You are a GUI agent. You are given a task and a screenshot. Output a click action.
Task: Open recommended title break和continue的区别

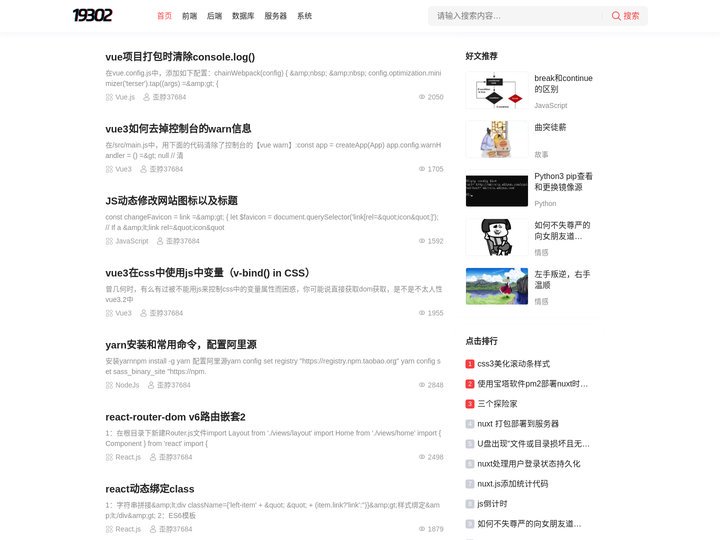(x=563, y=84)
